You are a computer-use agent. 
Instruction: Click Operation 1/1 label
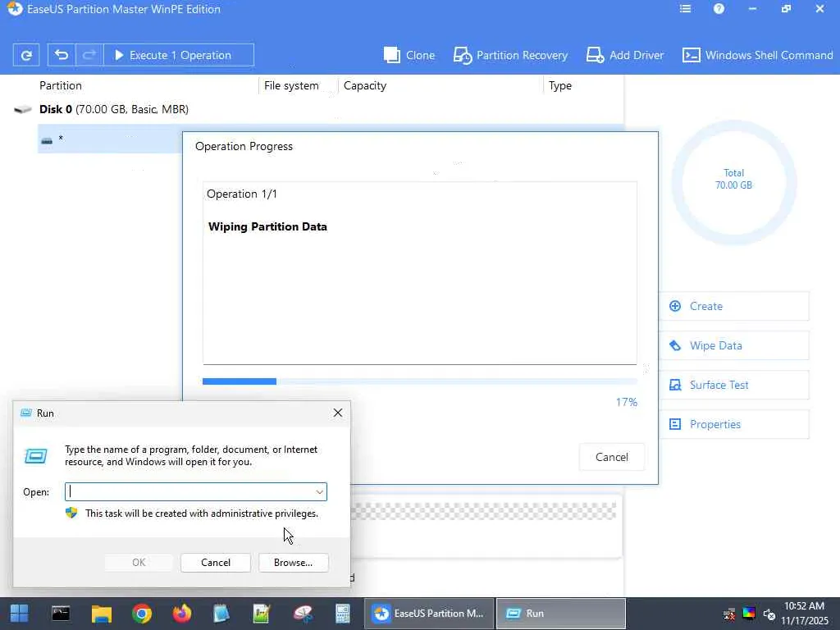click(x=242, y=194)
